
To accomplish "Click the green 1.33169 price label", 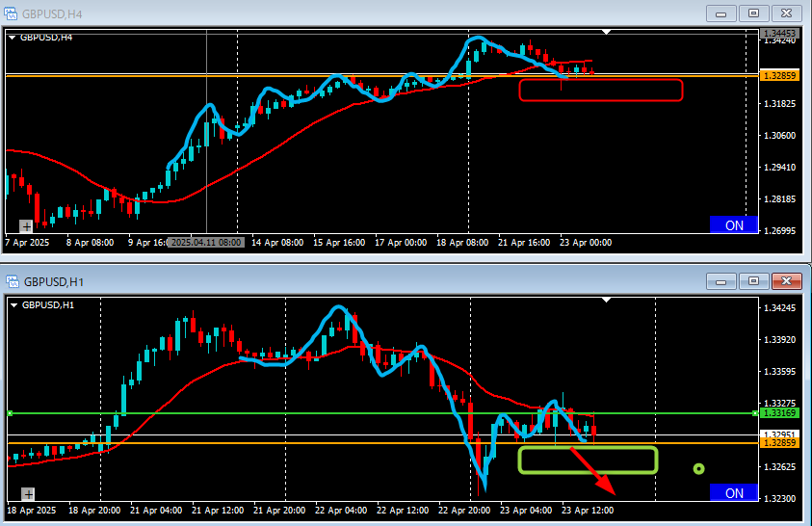I will coord(776,413).
